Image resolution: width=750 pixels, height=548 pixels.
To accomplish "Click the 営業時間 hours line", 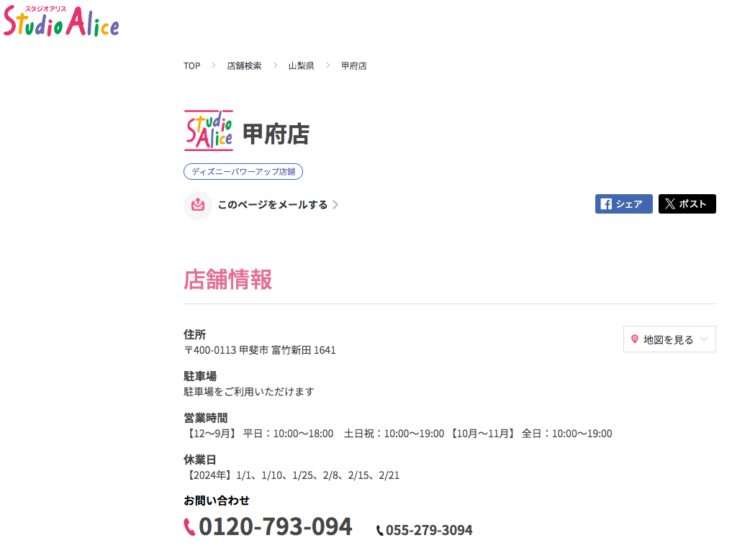I will [x=398, y=434].
